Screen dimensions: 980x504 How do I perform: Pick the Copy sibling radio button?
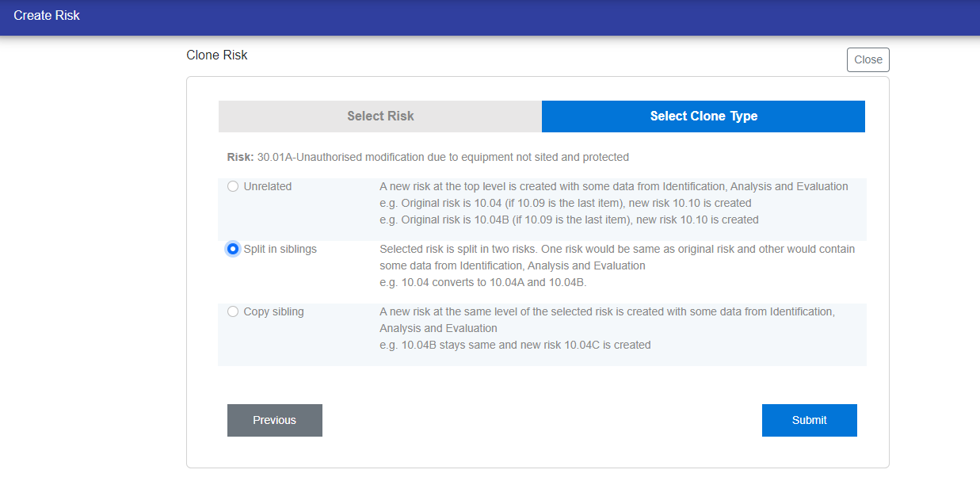(233, 311)
